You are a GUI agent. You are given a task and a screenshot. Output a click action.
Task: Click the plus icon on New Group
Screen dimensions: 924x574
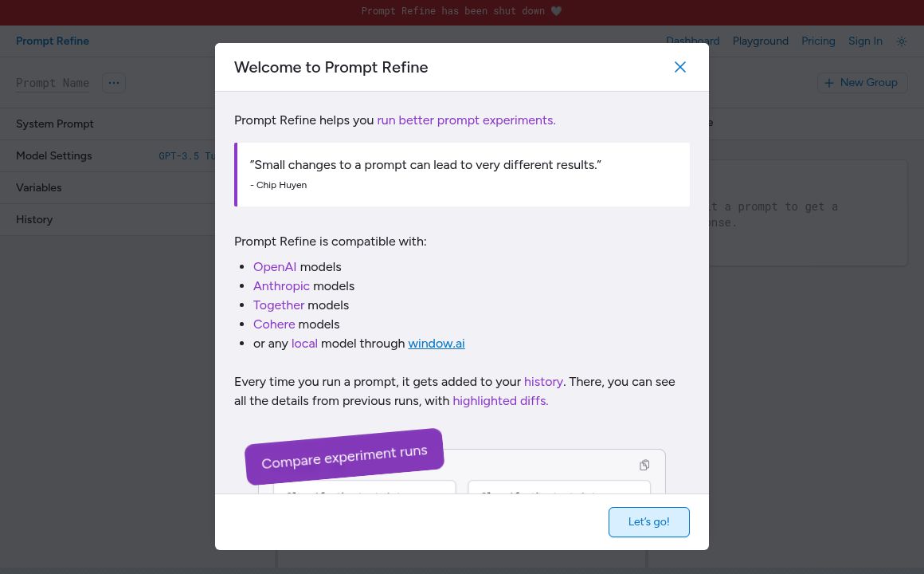pos(829,83)
